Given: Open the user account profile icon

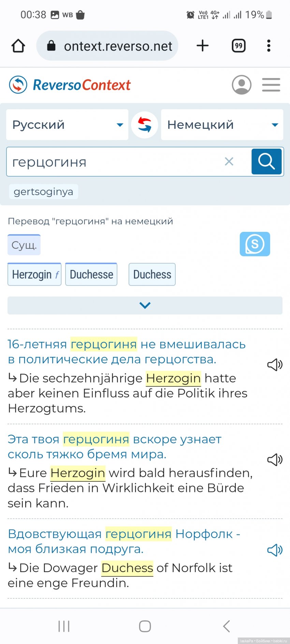Looking at the screenshot, I should 242,85.
